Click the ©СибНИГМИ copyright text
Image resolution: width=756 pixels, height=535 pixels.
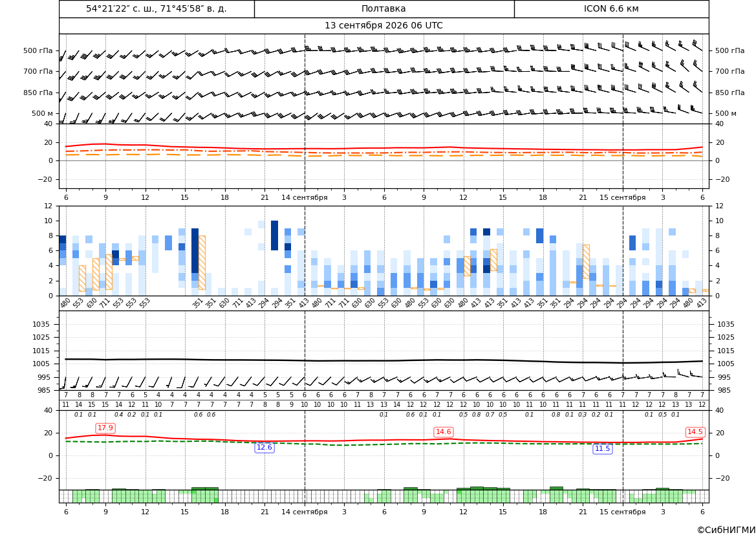pos(726,530)
